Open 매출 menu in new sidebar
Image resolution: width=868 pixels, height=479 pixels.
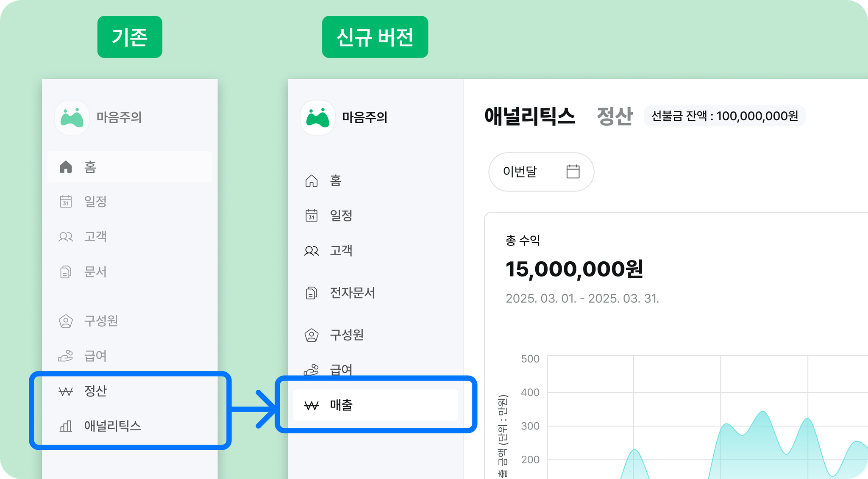[x=376, y=405]
